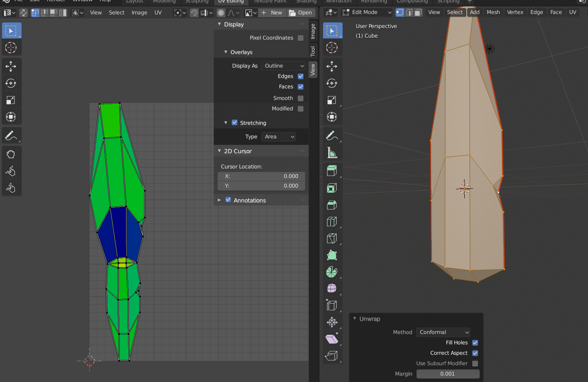Image resolution: width=588 pixels, height=382 pixels.
Task: Open the Unwrap Method dropdown
Action: coord(444,332)
